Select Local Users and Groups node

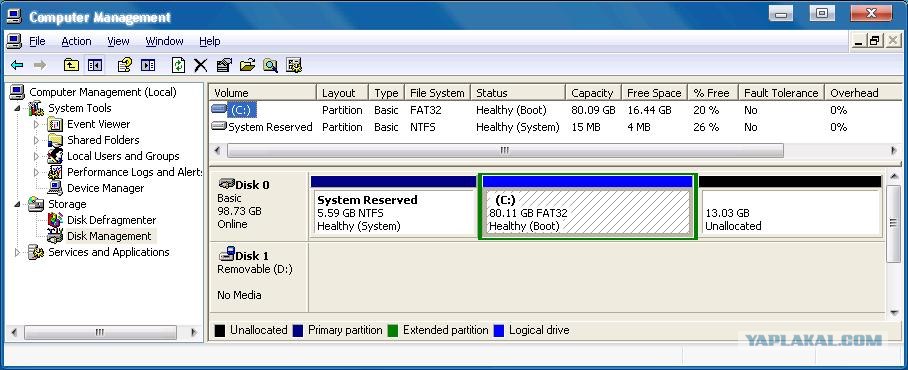click(x=123, y=156)
